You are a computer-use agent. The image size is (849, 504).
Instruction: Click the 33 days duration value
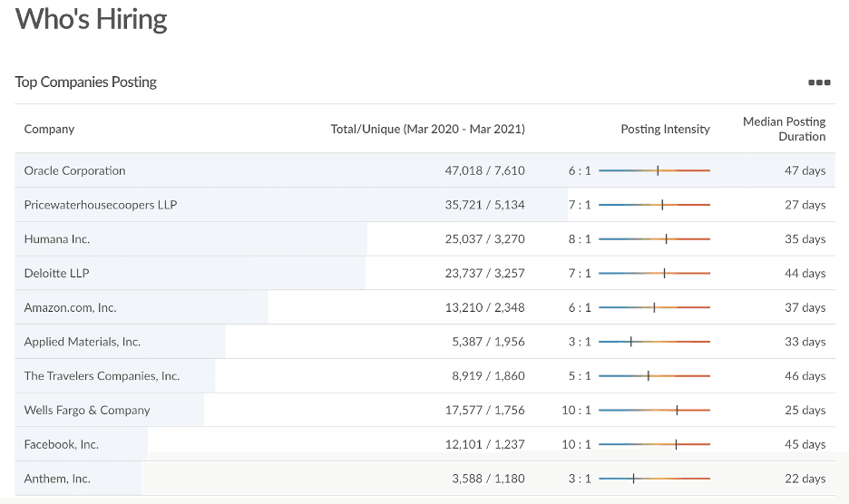pyautogui.click(x=805, y=342)
